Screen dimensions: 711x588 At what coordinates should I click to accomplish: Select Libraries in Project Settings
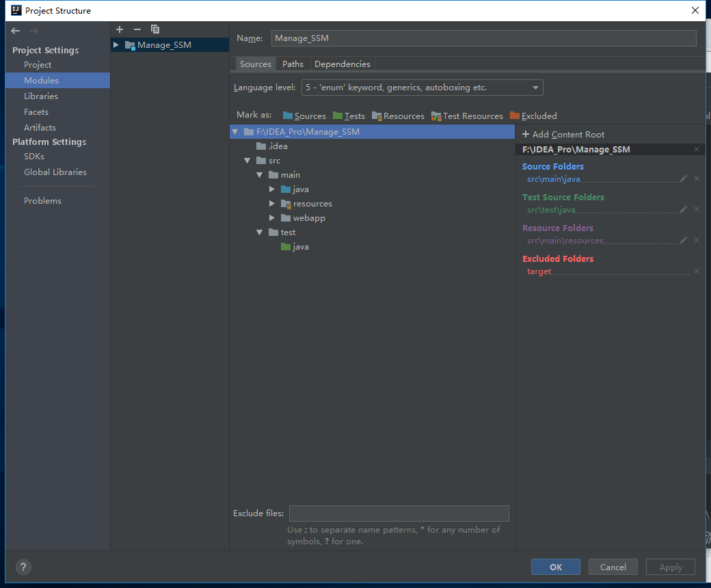(x=41, y=96)
